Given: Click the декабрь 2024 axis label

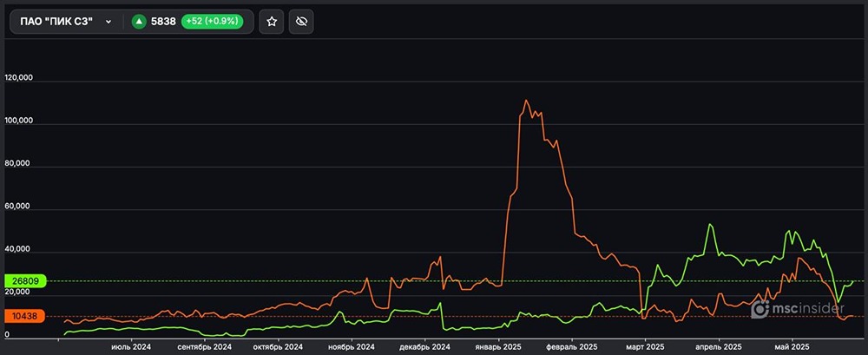Looking at the screenshot, I should pos(424,346).
